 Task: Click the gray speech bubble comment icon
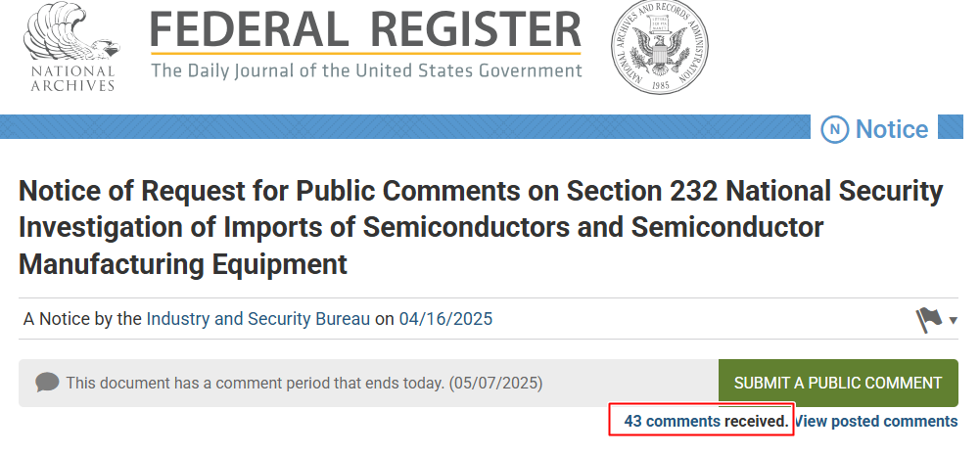coord(48,383)
